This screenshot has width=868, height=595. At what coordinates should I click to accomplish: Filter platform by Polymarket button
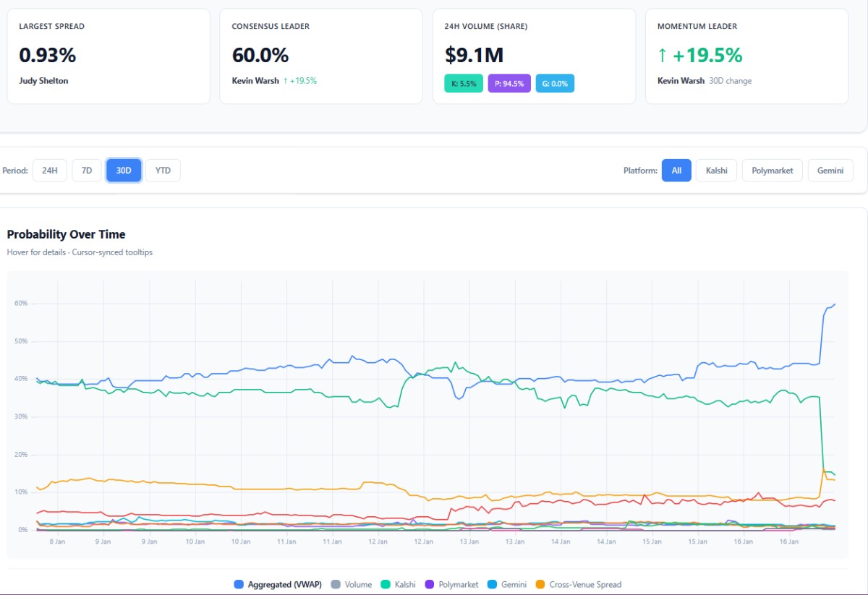(772, 171)
